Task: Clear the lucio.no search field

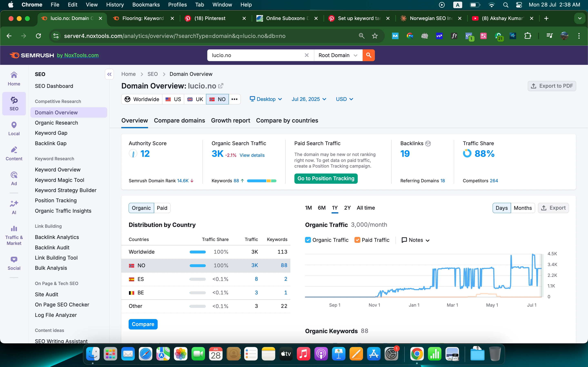Action: 307,55
